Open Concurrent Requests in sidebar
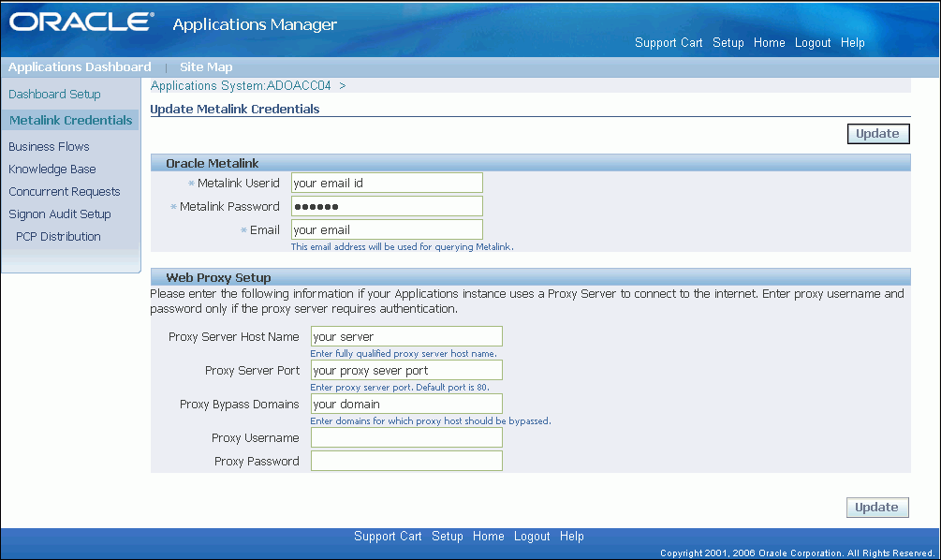 [x=65, y=191]
